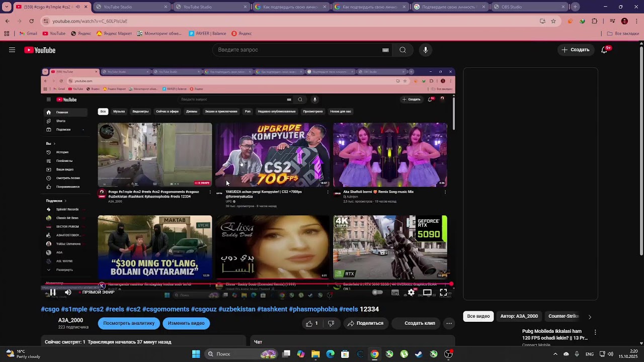The image size is (644, 362).
Task: Pause the live stream video
Action: click(x=53, y=292)
